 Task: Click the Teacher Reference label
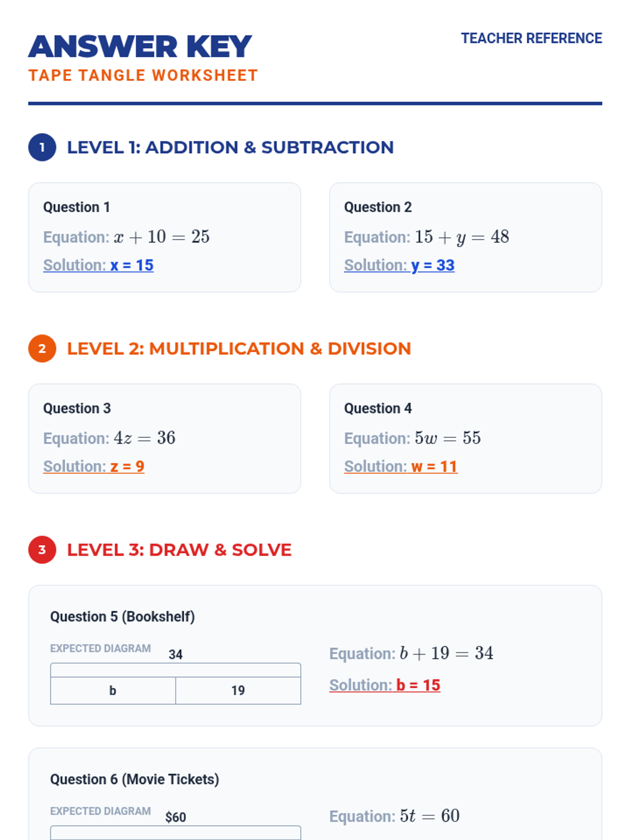[x=531, y=38]
